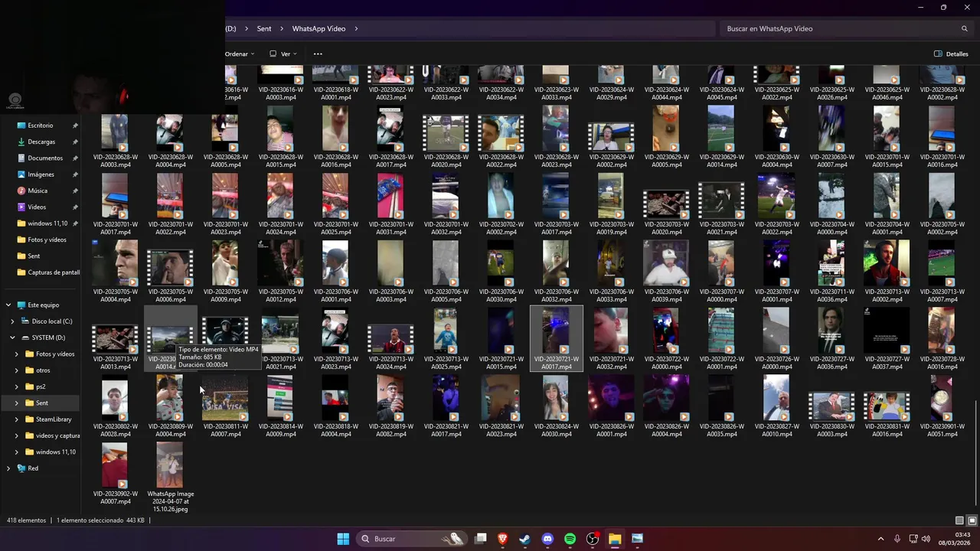The width and height of the screenshot is (980, 551).
Task: Click the microphone icon in system tray
Action: 897,539
